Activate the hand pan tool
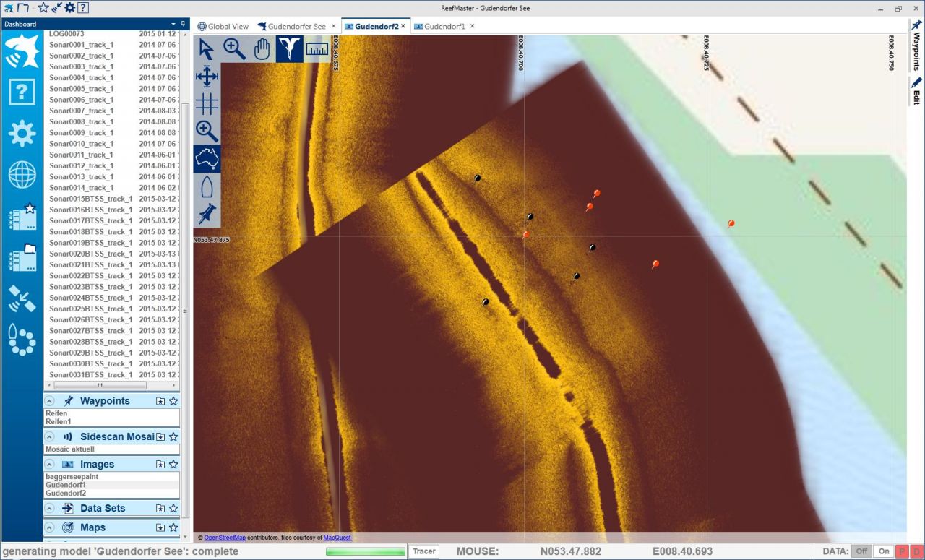This screenshot has height=560, width=925. (x=262, y=49)
